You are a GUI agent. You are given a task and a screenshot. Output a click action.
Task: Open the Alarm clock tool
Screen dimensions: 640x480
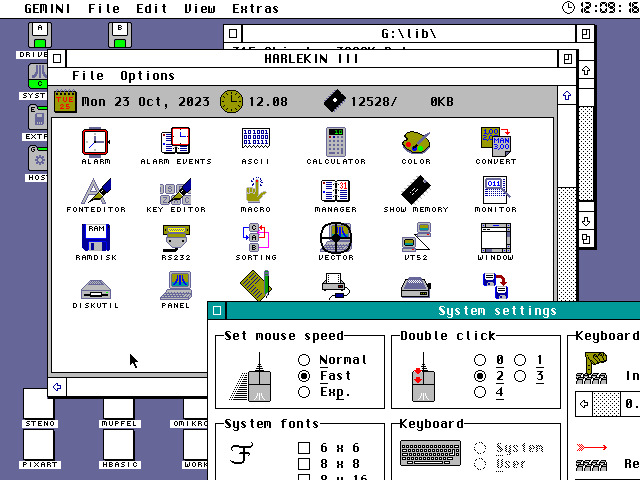click(x=96, y=142)
